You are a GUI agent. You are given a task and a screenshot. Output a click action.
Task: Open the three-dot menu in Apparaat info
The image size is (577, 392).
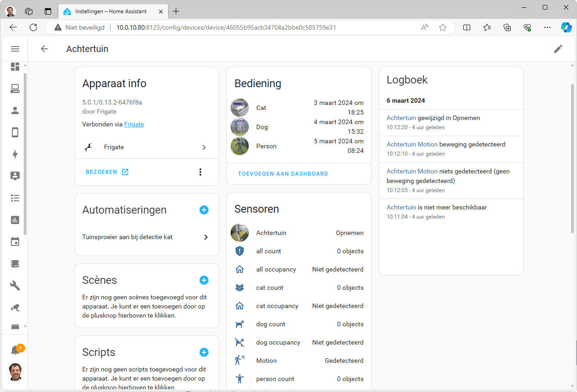(200, 172)
